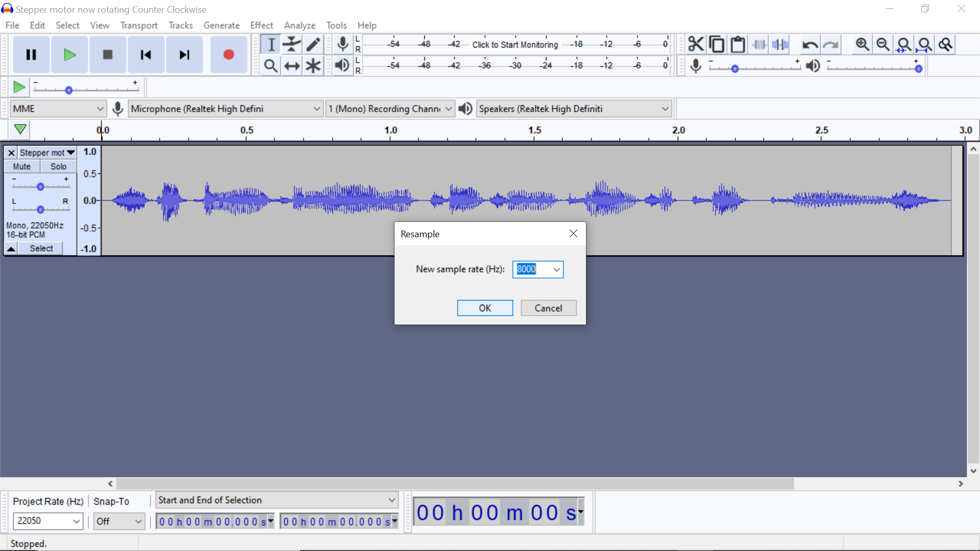980x551 pixels.
Task: Click the Stop transport button
Action: 108,55
